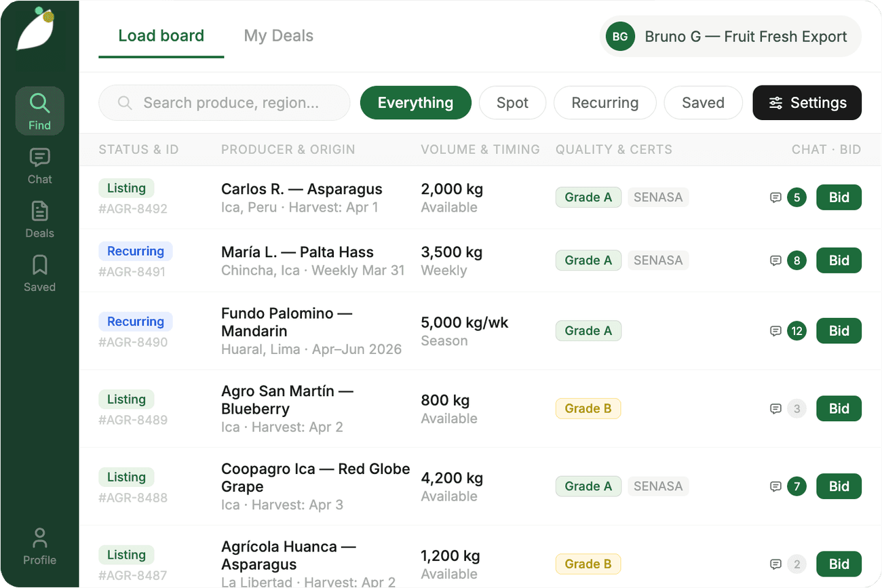This screenshot has height=588, width=882.
Task: Click the 800 kg volume
Action: [x=445, y=401]
